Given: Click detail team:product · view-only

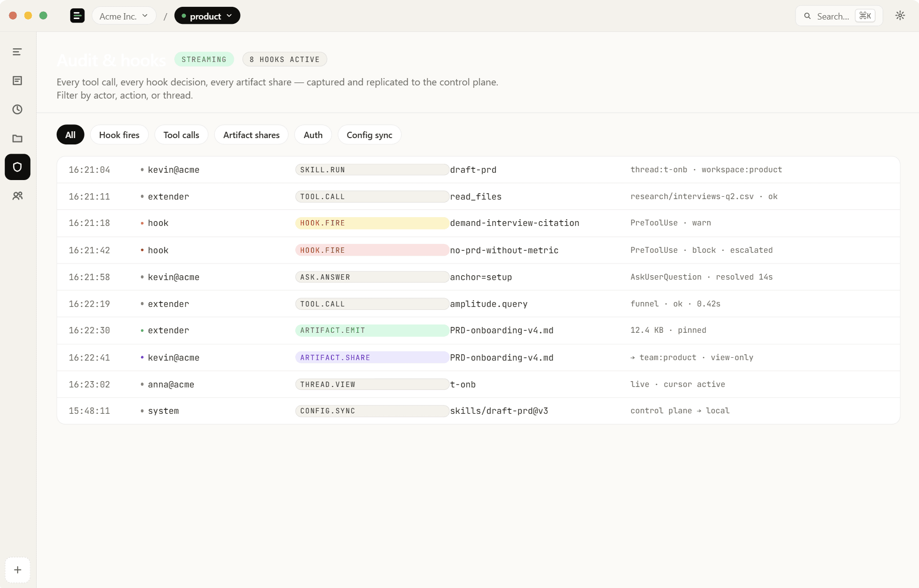Looking at the screenshot, I should click(x=692, y=358).
